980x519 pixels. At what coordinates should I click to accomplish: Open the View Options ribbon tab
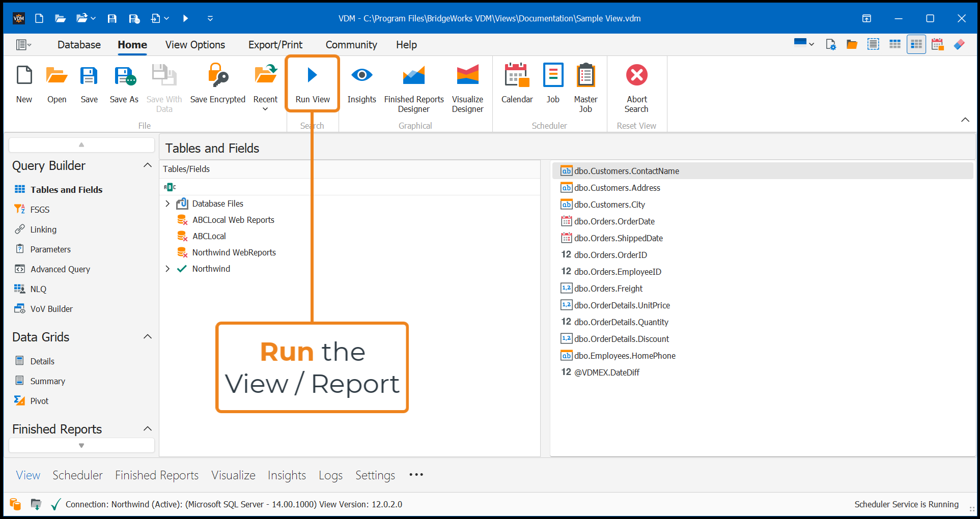point(195,45)
